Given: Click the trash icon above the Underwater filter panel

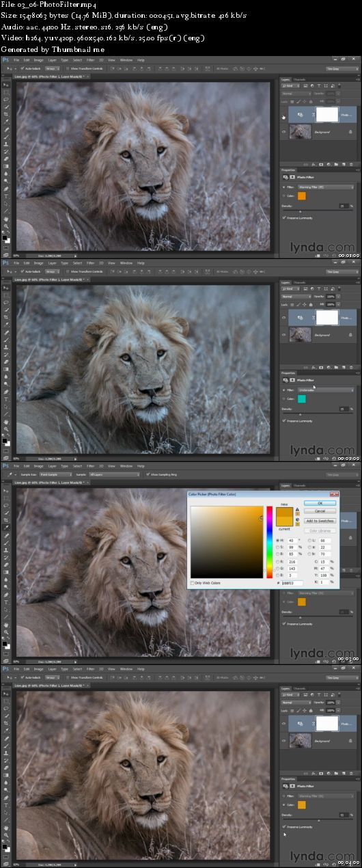Looking at the screenshot, I should [x=351, y=368].
